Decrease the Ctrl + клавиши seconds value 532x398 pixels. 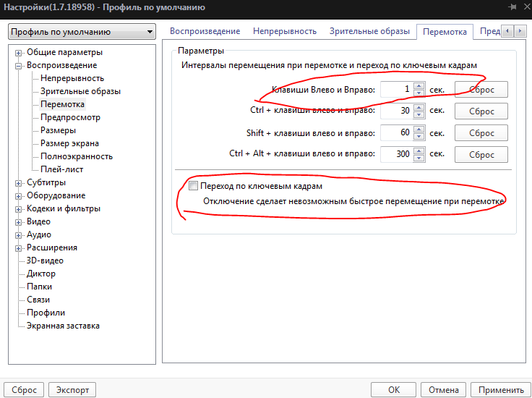419,115
